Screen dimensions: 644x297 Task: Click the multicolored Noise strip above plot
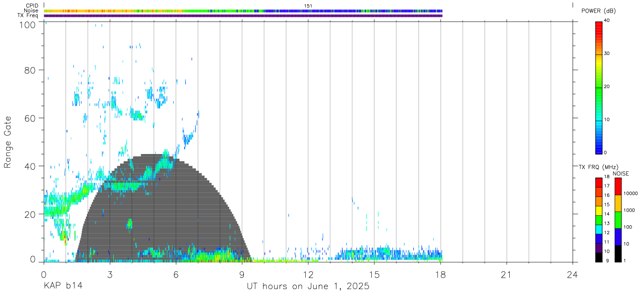tap(243, 10)
